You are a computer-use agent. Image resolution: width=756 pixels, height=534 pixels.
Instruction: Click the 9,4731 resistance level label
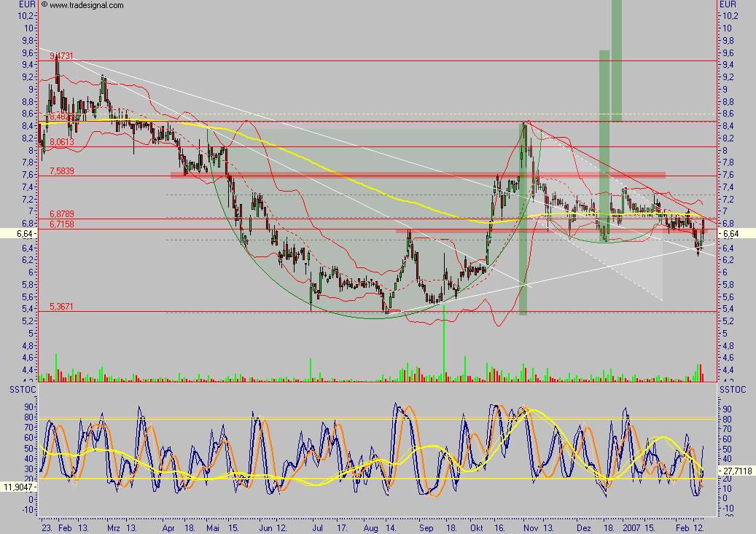click(x=62, y=56)
